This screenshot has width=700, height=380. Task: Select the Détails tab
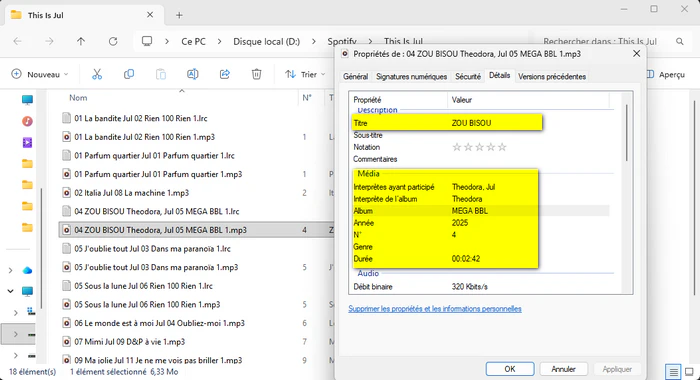click(x=499, y=75)
